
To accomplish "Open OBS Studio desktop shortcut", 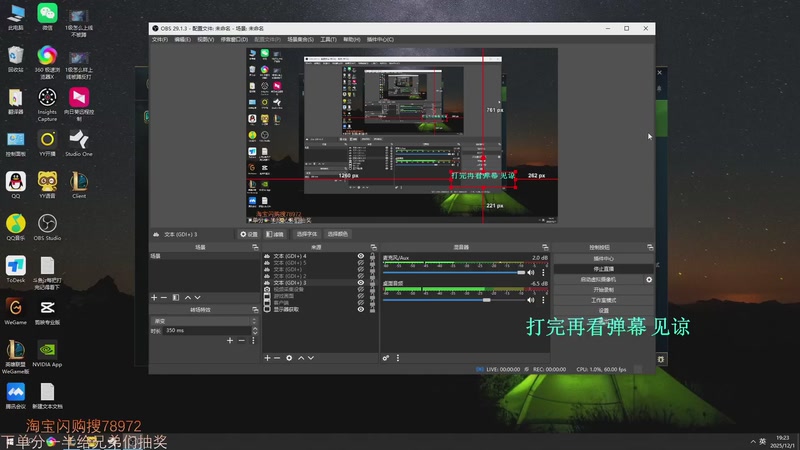I will [x=47, y=227].
